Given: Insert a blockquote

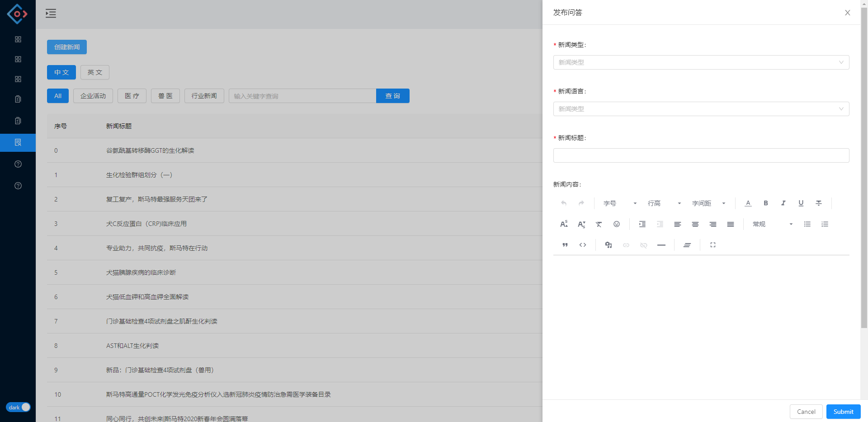Looking at the screenshot, I should click(x=565, y=245).
